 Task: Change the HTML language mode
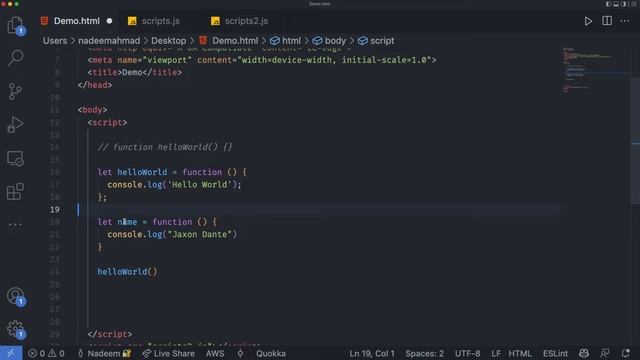click(x=520, y=353)
